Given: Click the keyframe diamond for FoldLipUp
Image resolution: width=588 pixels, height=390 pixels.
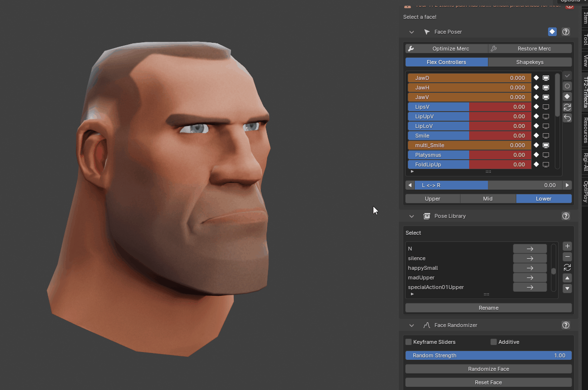Looking at the screenshot, I should point(536,164).
